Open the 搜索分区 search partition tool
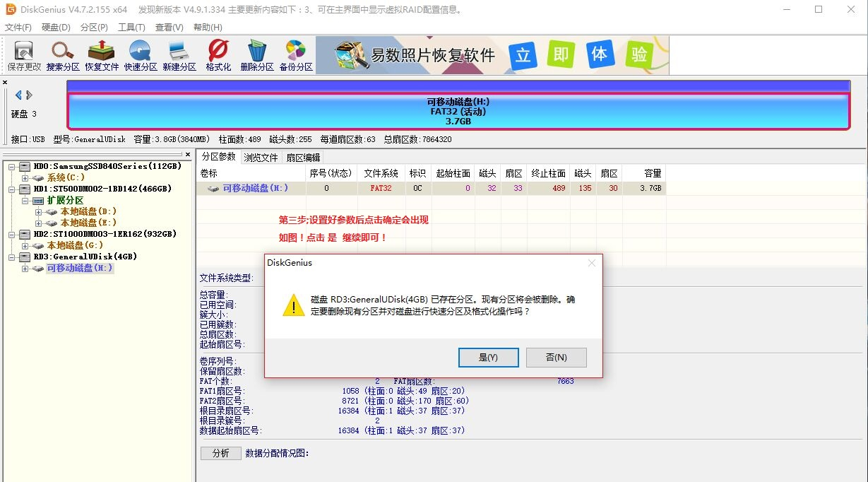 63,56
